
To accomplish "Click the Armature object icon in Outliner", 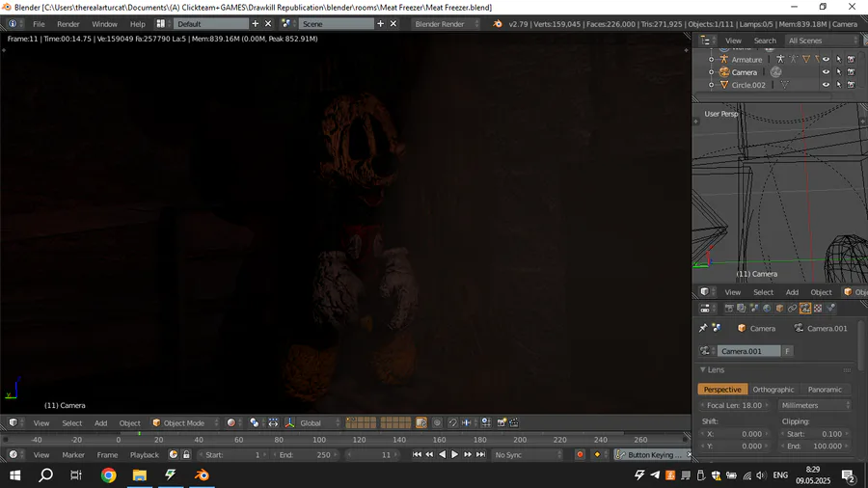I will 724,59.
